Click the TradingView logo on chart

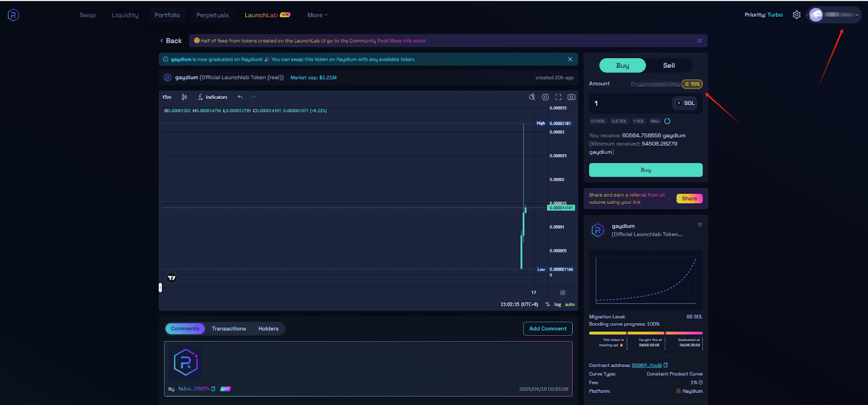point(171,278)
